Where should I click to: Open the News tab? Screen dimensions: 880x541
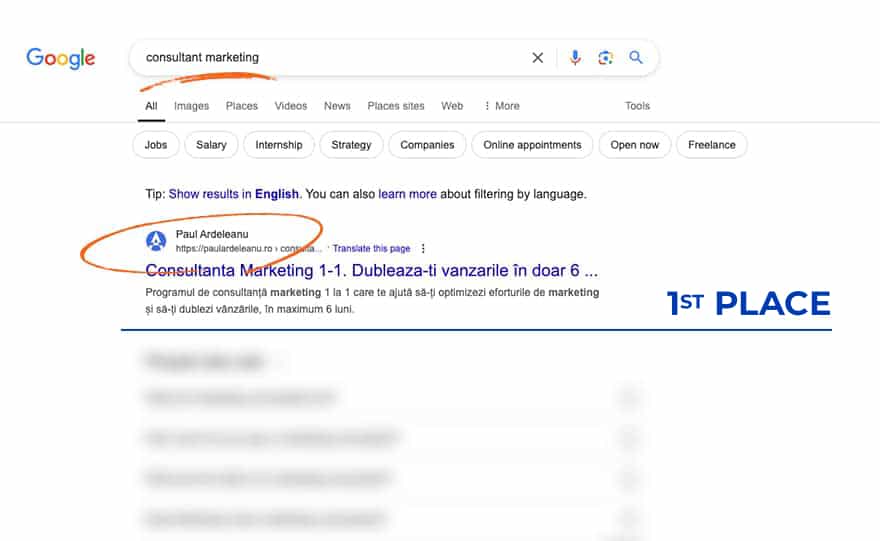click(x=337, y=106)
